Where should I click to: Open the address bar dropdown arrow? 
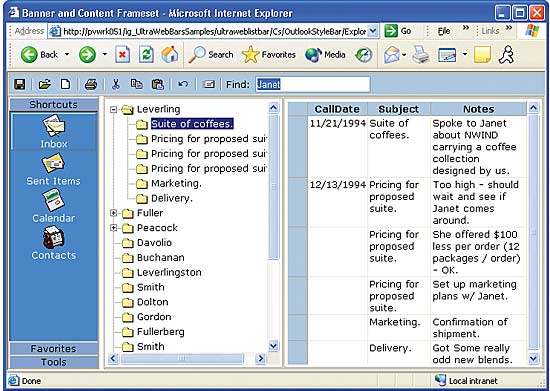click(373, 31)
